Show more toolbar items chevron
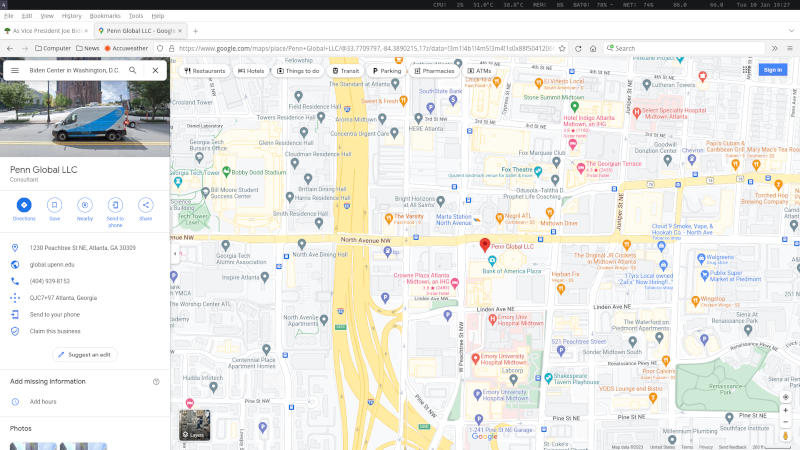 [774, 48]
